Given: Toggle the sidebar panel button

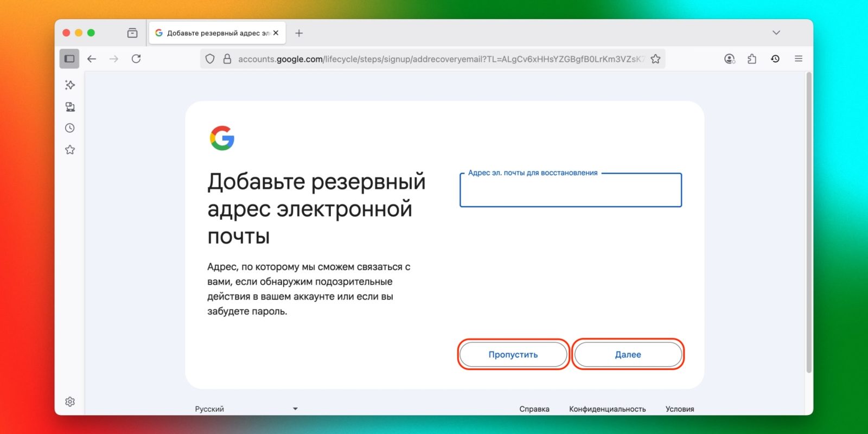Looking at the screenshot, I should [69, 59].
